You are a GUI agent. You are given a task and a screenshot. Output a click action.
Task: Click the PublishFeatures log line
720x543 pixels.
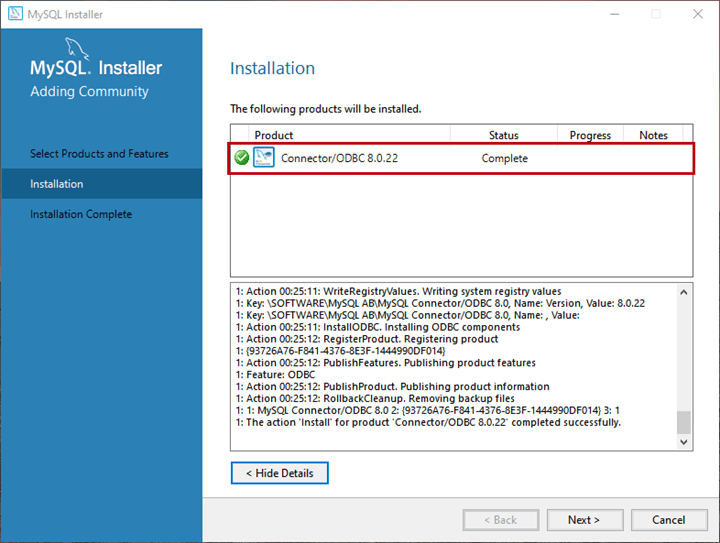tap(386, 363)
